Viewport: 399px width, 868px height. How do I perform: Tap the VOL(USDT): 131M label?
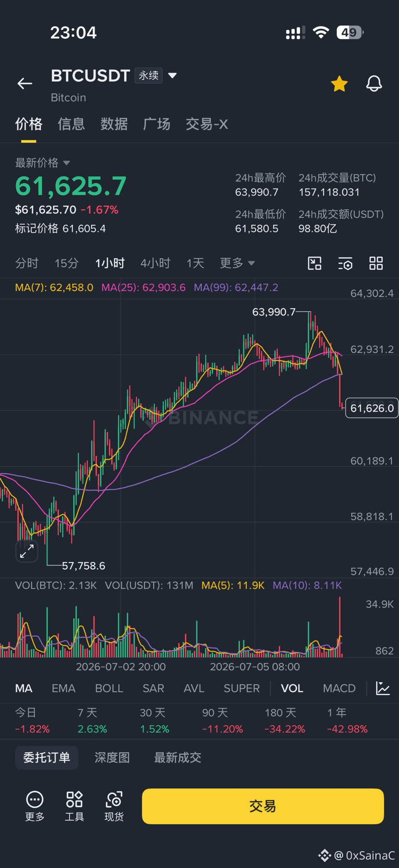click(149, 586)
